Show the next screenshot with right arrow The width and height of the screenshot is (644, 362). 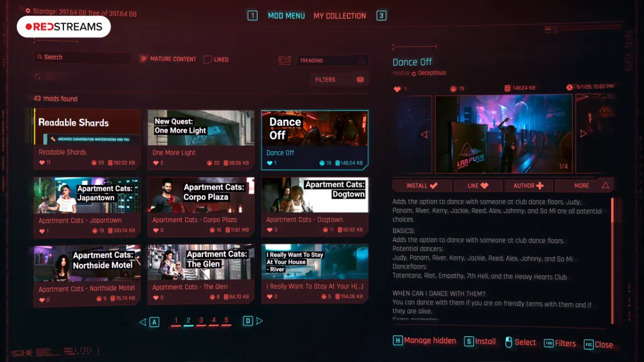(x=583, y=134)
